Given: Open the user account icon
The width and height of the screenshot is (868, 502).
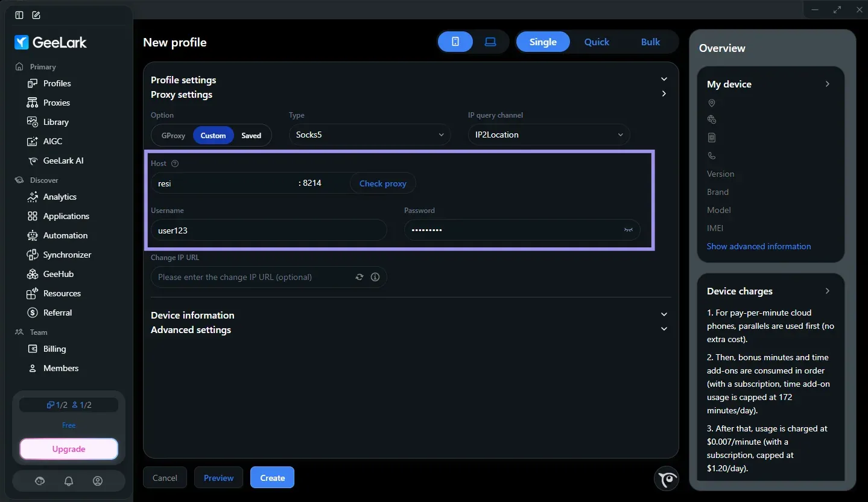Looking at the screenshot, I should (x=98, y=481).
